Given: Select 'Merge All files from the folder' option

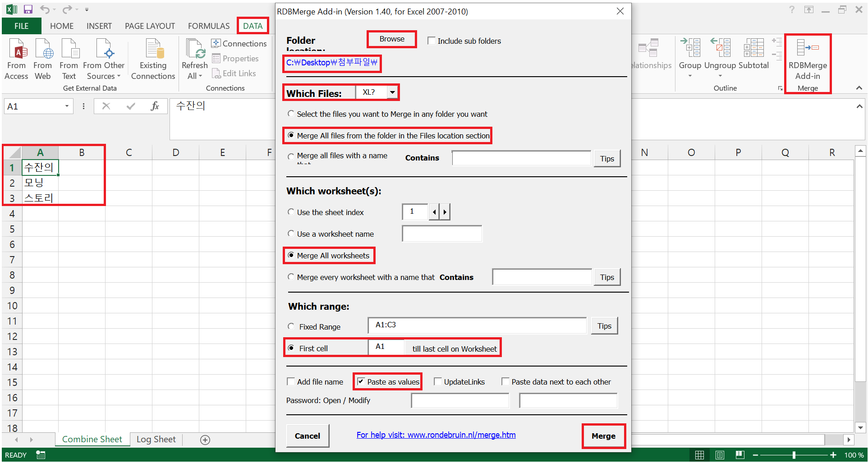Looking at the screenshot, I should (x=291, y=135).
